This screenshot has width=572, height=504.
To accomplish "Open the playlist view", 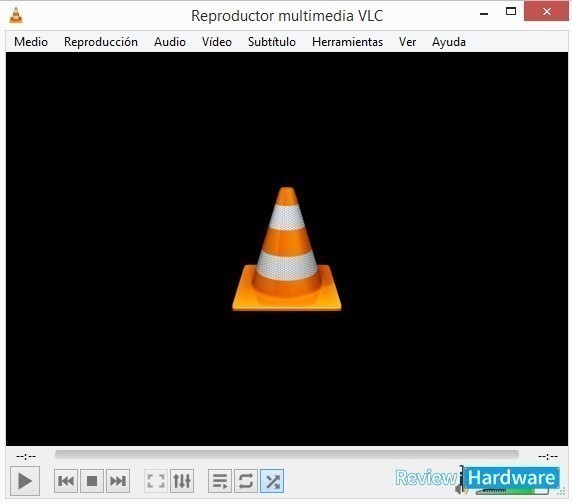I will (x=220, y=481).
